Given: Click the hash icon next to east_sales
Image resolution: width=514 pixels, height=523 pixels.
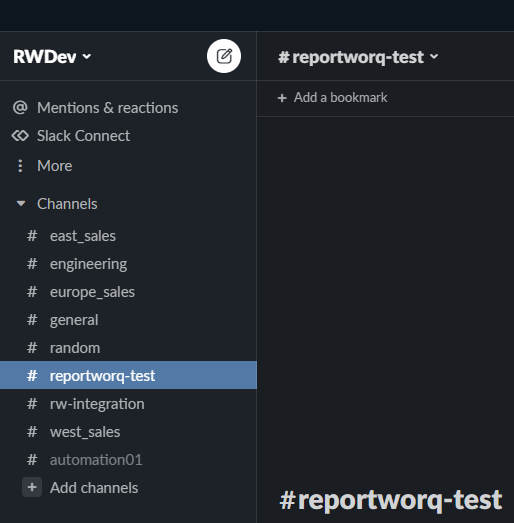Looking at the screenshot, I should click(32, 236).
